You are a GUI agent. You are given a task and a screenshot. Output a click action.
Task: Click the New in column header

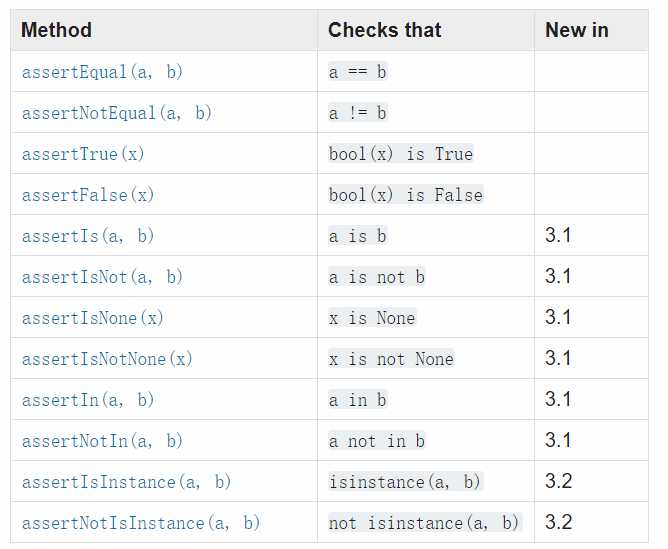click(x=576, y=30)
